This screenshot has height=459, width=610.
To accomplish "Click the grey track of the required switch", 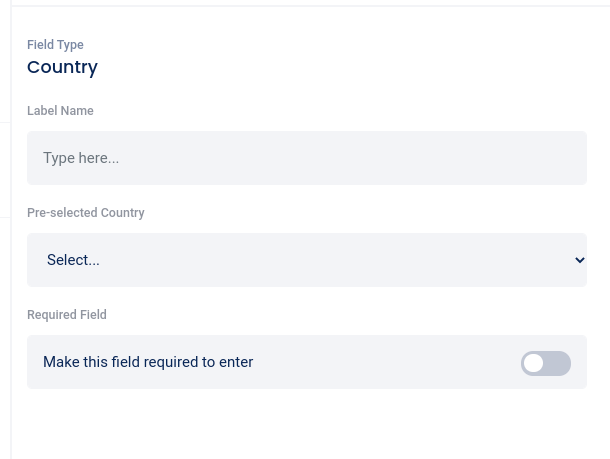I will [560, 363].
